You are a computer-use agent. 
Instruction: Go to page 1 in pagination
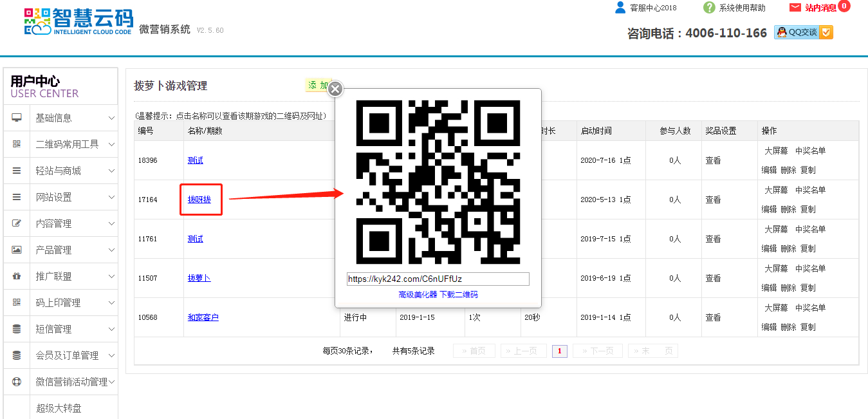pos(559,351)
